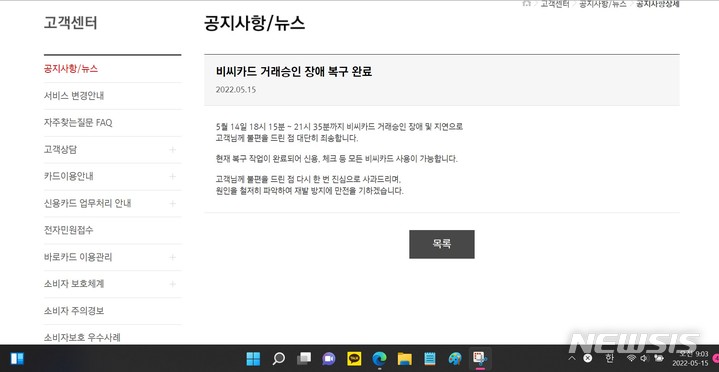Open the Snipping Tool taskbar icon
Screen dimensions: 719x372
[x=480, y=358]
